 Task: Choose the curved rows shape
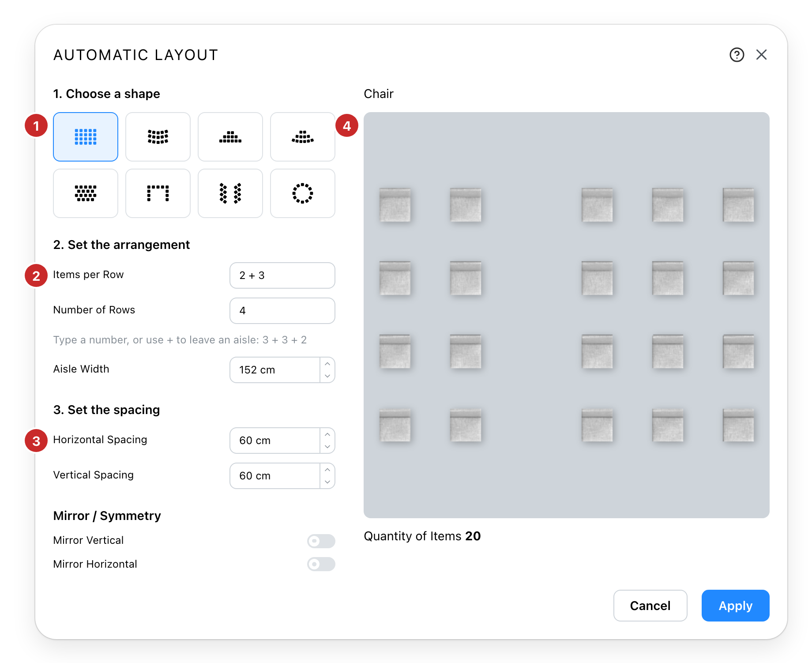click(x=158, y=137)
